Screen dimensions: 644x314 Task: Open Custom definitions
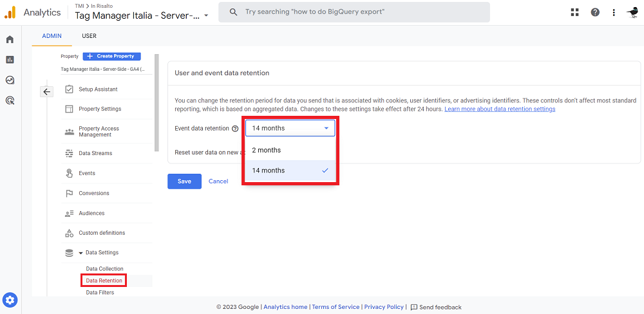[x=102, y=233]
